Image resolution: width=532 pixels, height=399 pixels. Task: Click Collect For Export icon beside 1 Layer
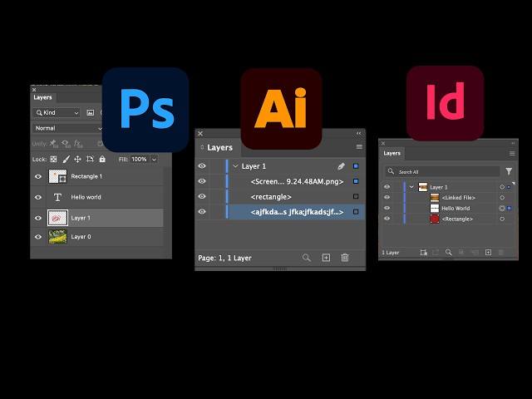[x=423, y=253]
